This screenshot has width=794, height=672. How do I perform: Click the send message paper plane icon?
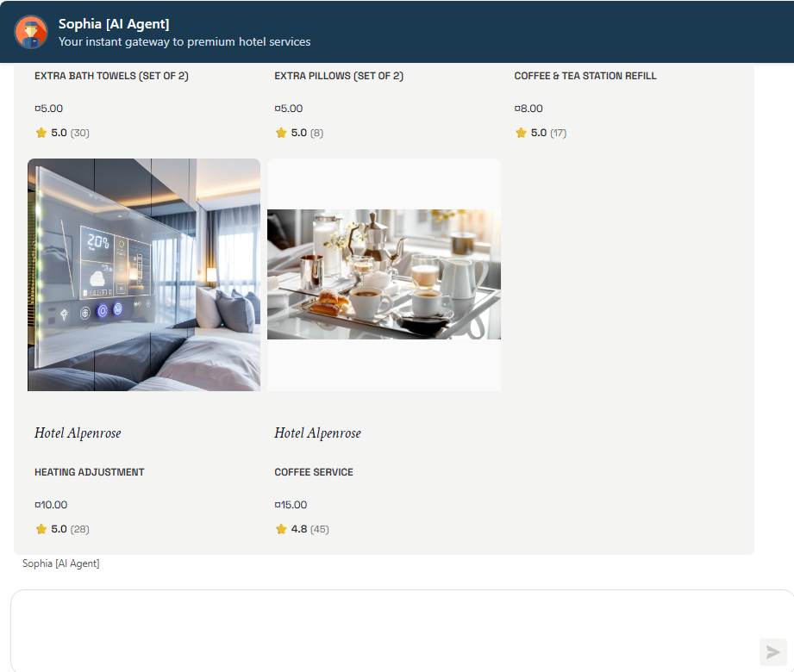[x=772, y=651]
